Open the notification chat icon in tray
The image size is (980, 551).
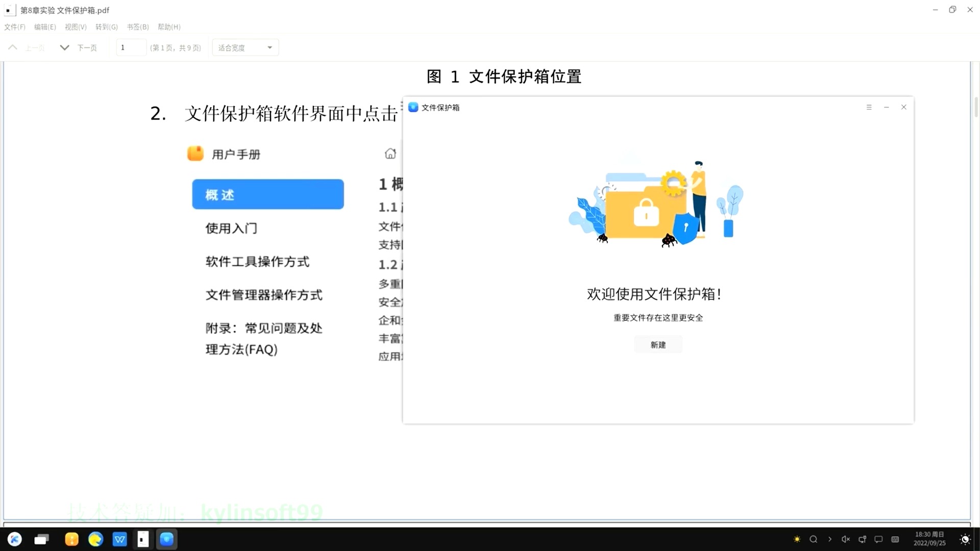pos(878,539)
